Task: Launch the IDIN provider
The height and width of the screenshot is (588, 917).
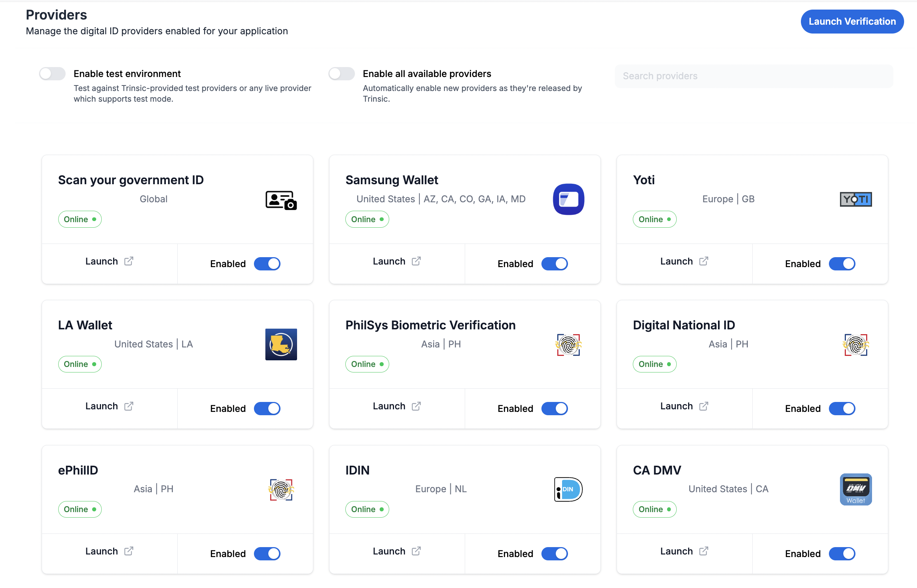Action: (x=397, y=551)
